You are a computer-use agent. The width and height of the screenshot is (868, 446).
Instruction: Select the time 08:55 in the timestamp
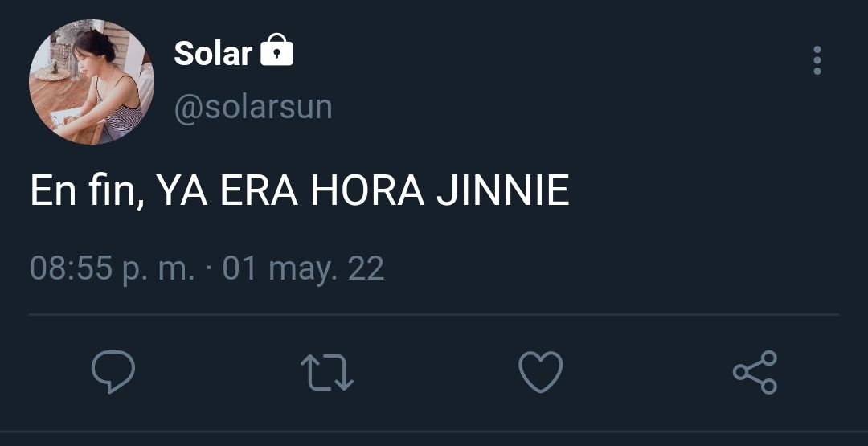71,268
